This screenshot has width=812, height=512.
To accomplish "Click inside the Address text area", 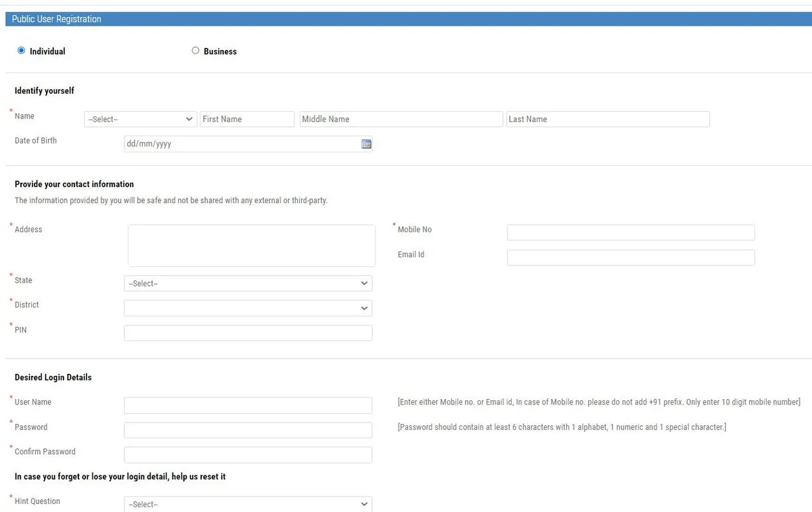I will click(251, 246).
